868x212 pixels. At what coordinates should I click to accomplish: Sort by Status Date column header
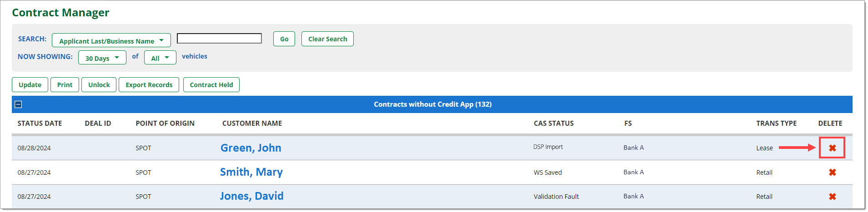[x=40, y=123]
